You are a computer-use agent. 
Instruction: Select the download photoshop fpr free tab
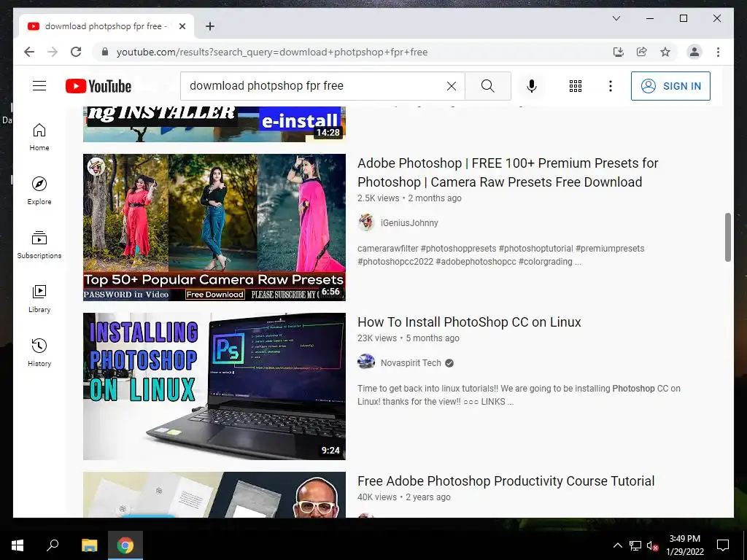(107, 26)
